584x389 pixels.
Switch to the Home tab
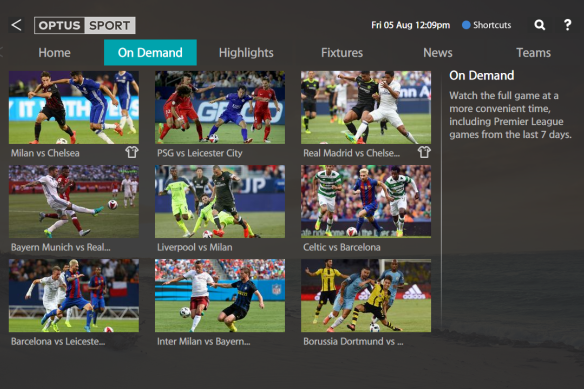(x=54, y=53)
